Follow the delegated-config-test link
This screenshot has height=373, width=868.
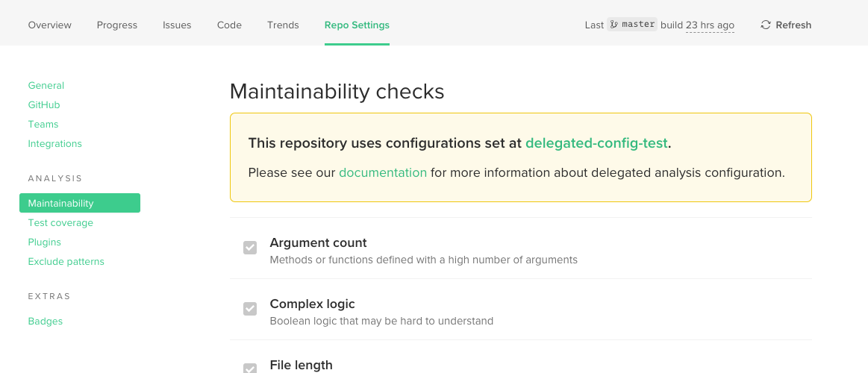point(597,143)
